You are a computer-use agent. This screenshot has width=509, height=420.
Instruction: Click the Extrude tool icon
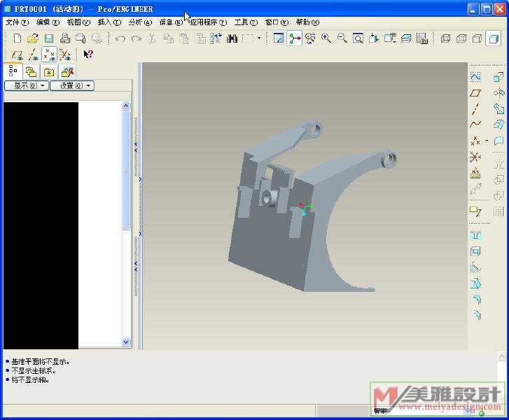tap(498, 77)
